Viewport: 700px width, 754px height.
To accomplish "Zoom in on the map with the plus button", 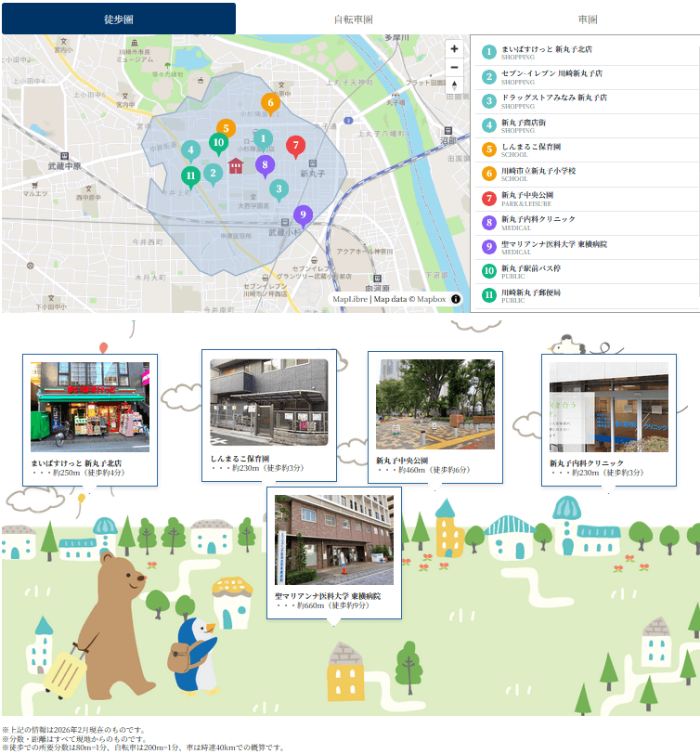I will 454,49.
